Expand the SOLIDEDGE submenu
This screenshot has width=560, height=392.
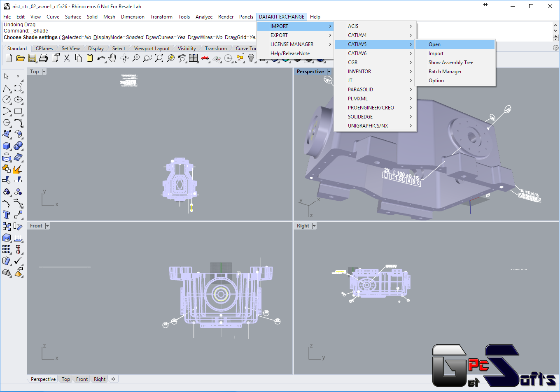(x=376, y=117)
